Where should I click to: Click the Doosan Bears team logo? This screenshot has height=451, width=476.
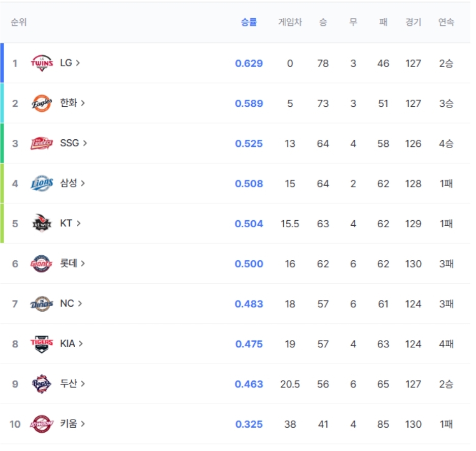(42, 384)
